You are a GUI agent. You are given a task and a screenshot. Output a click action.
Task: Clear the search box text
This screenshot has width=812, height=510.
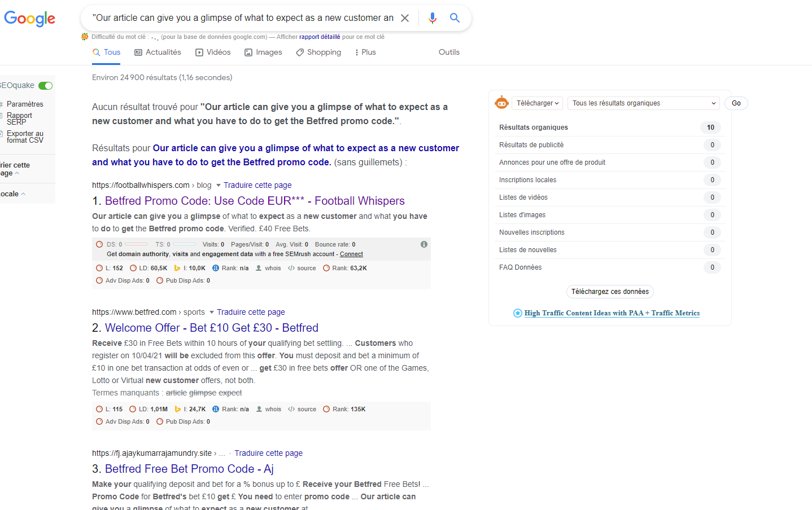[405, 18]
